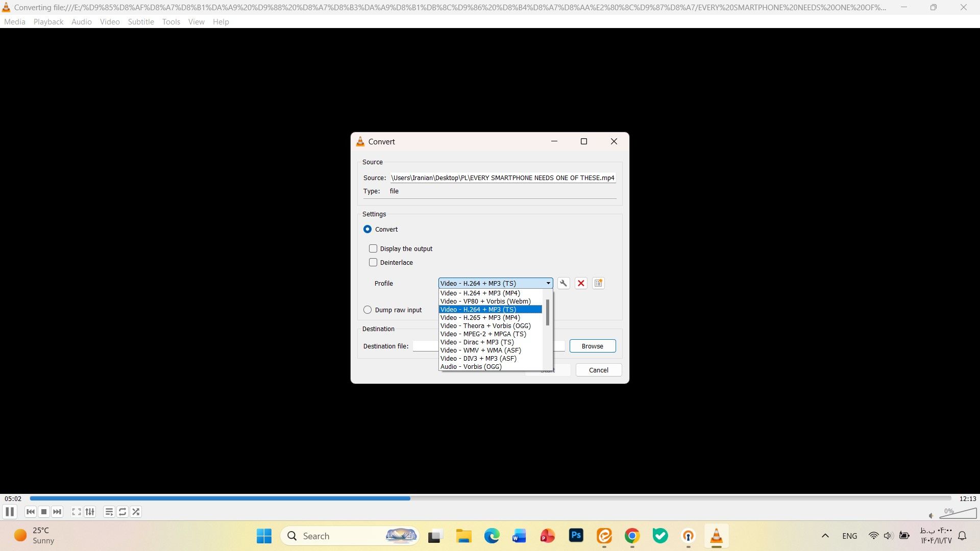Viewport: 980px width, 551px height.
Task: Click the create new profile icon
Action: click(x=598, y=283)
